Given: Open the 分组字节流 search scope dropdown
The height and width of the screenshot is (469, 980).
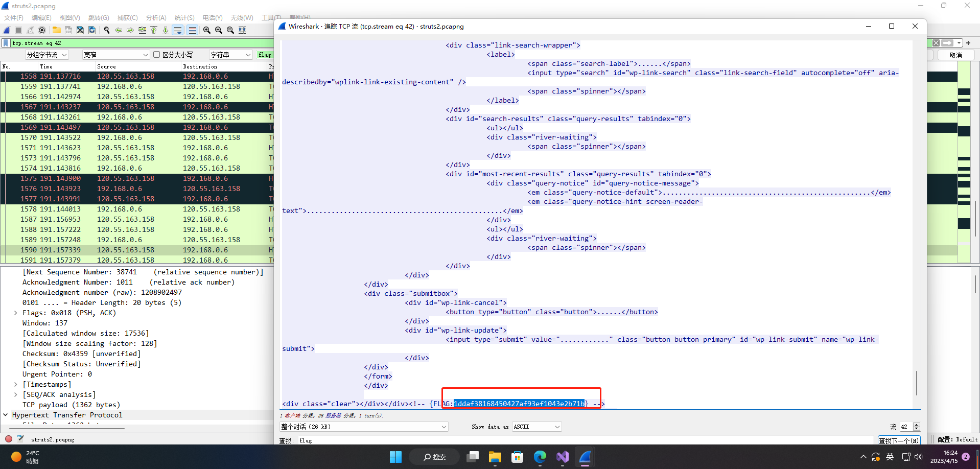Looking at the screenshot, I should click(x=47, y=55).
